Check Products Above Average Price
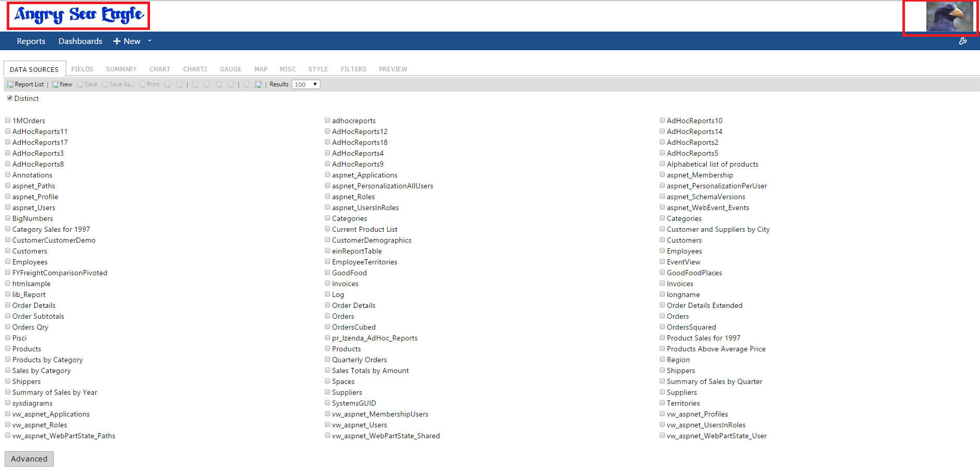The image size is (980, 475). (x=662, y=348)
